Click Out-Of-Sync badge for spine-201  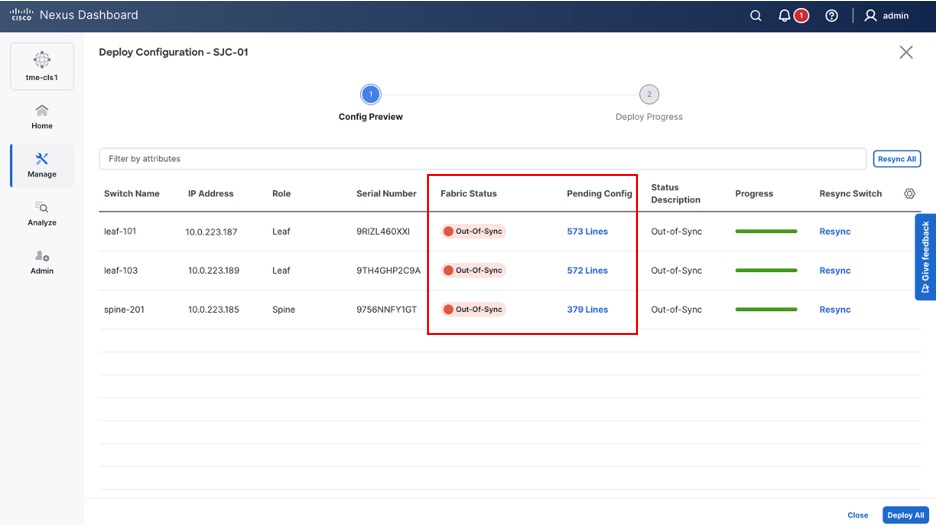coord(473,309)
